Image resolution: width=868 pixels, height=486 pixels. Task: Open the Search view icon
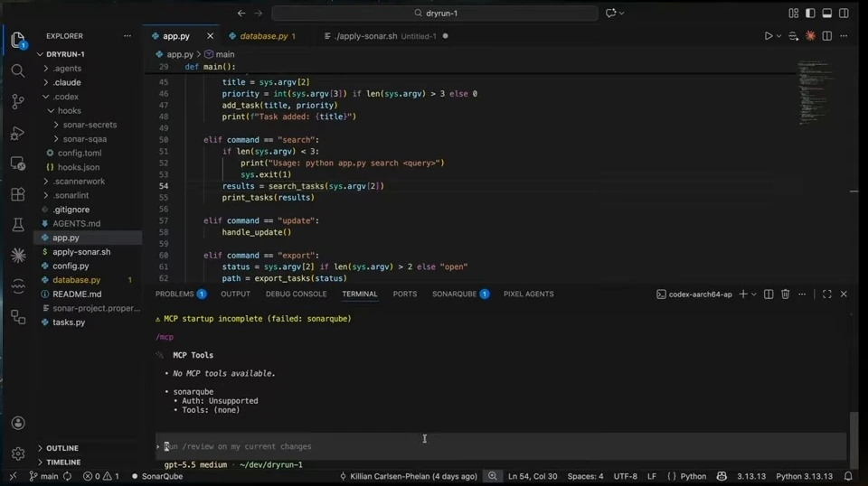[18, 70]
